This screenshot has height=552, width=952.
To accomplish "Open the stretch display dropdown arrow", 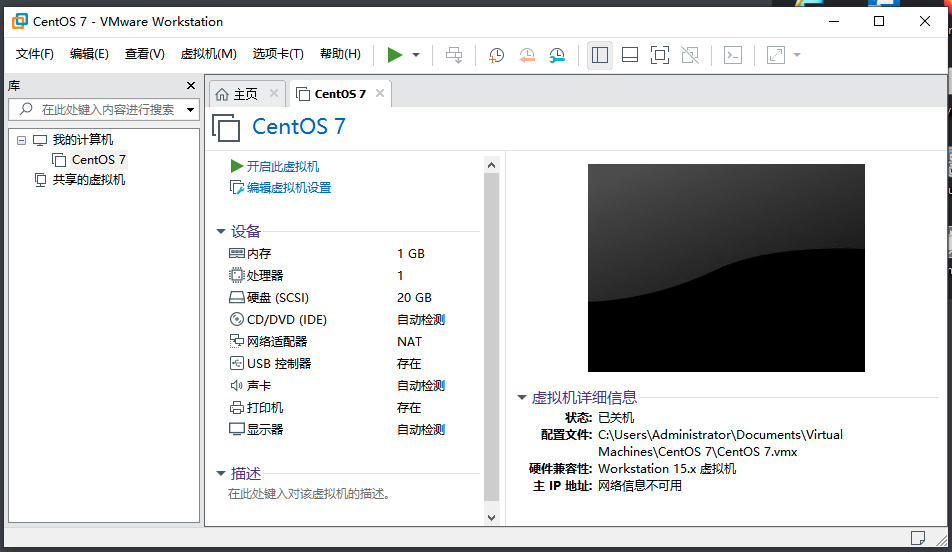I will tap(797, 55).
